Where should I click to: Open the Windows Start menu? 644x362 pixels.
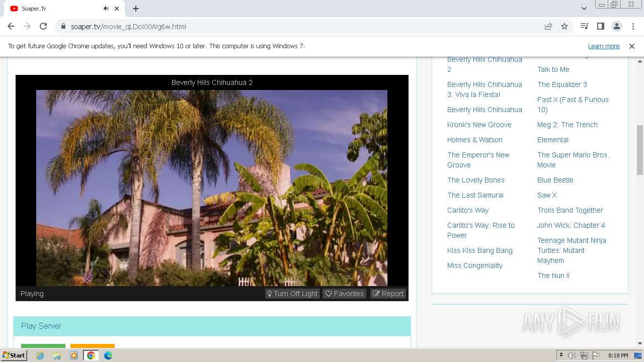(14, 355)
